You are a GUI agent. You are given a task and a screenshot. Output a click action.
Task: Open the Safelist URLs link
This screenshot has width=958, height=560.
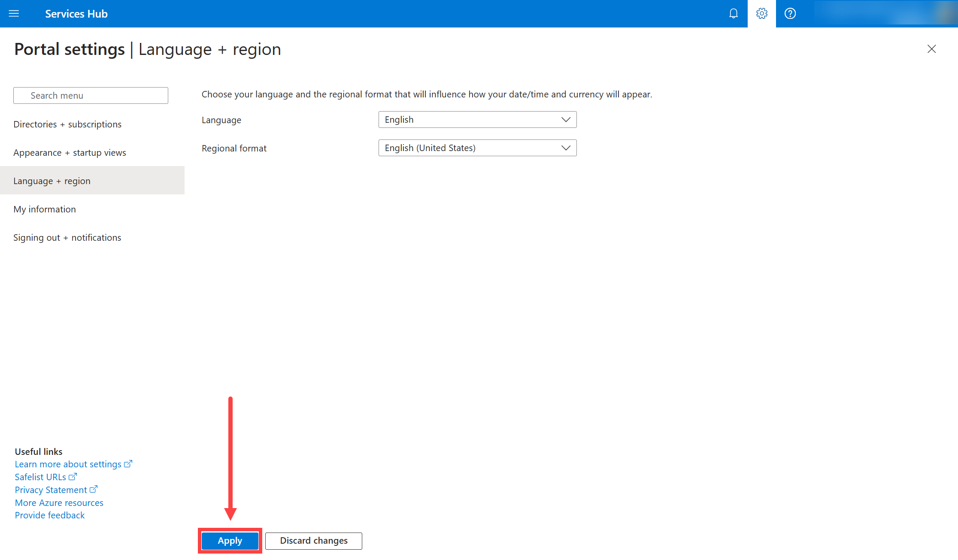[41, 477]
